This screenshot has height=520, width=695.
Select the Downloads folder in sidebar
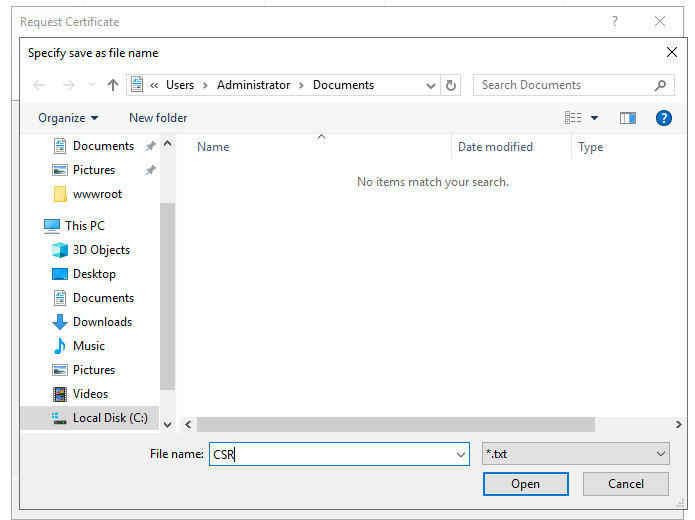click(102, 322)
